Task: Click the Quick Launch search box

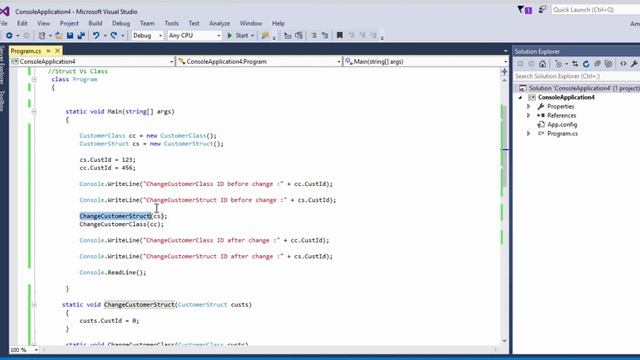Action: pyautogui.click(x=595, y=9)
